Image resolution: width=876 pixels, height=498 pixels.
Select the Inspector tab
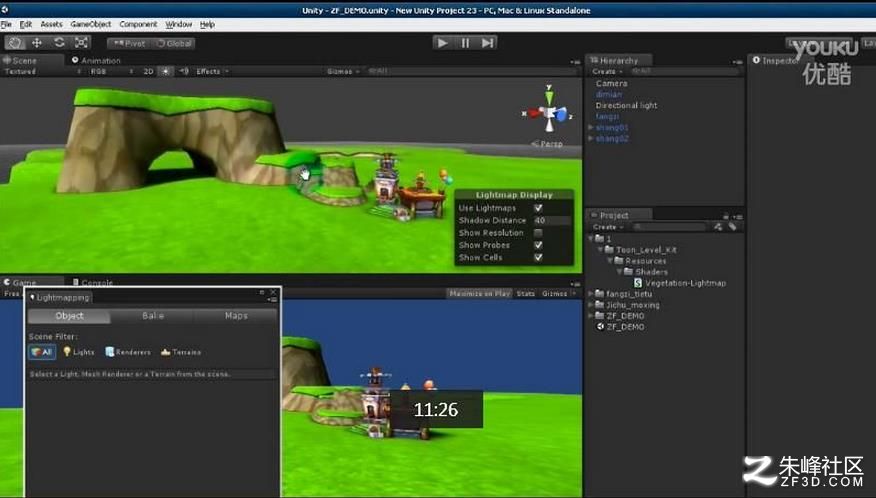click(775, 60)
